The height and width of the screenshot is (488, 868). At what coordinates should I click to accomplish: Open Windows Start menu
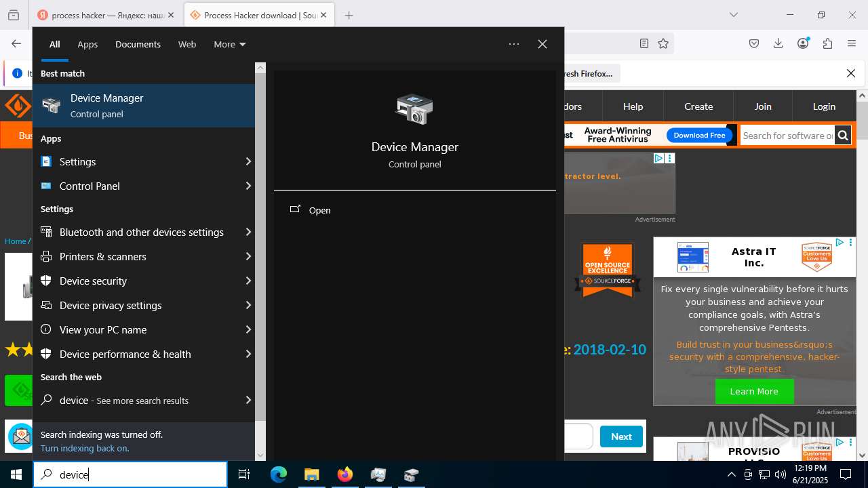click(16, 474)
